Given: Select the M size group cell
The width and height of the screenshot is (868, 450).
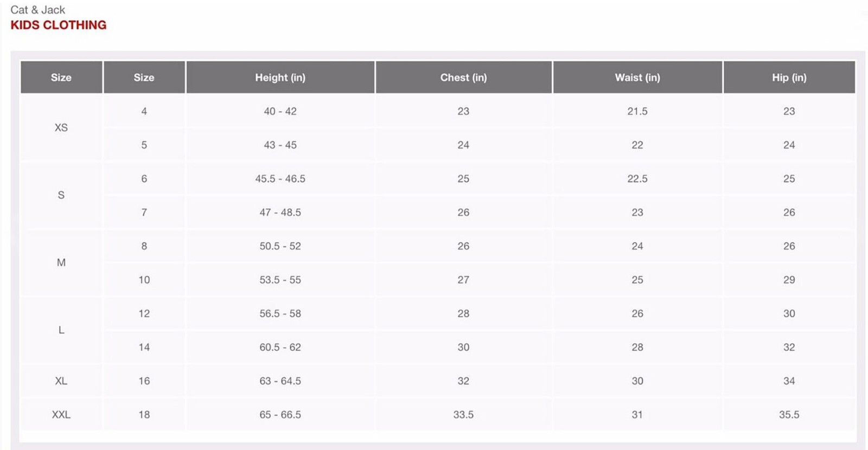Looking at the screenshot, I should pos(61,263).
